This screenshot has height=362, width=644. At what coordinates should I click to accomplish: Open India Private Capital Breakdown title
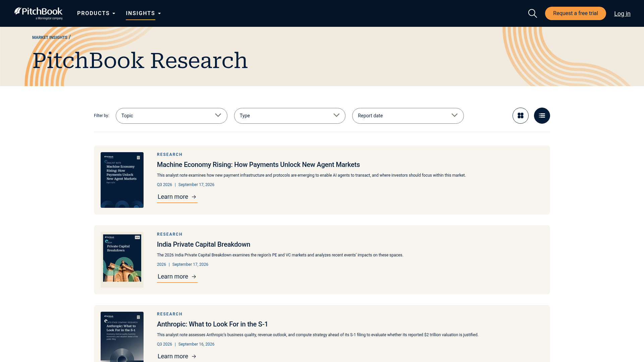pos(204,244)
